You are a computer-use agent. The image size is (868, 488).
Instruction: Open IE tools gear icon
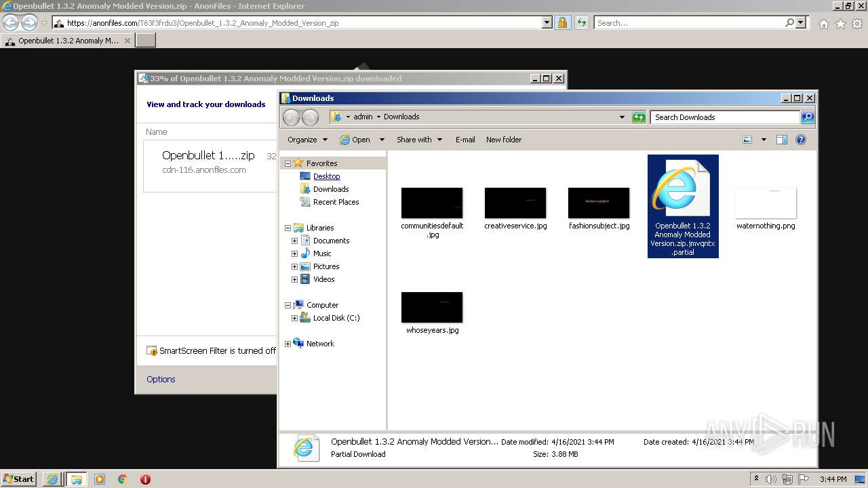(x=857, y=24)
